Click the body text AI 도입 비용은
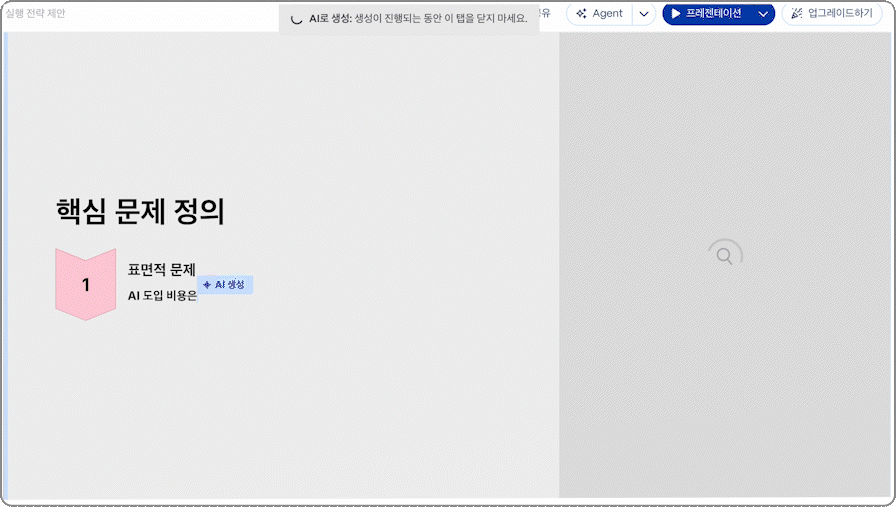Image resolution: width=896 pixels, height=507 pixels. [x=162, y=296]
